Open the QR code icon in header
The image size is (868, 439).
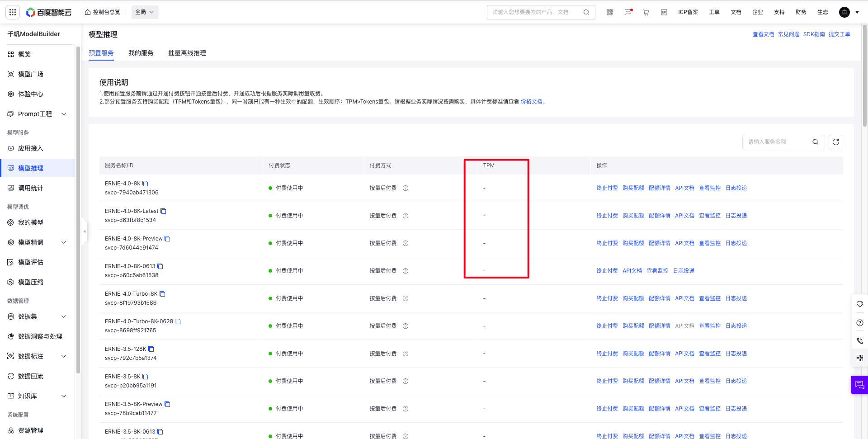coord(610,12)
